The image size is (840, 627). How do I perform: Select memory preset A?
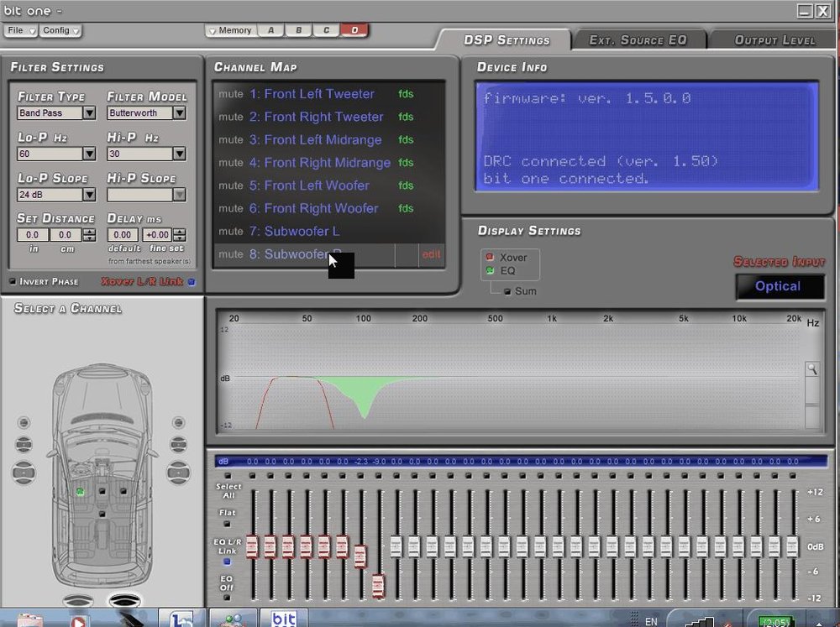click(271, 30)
